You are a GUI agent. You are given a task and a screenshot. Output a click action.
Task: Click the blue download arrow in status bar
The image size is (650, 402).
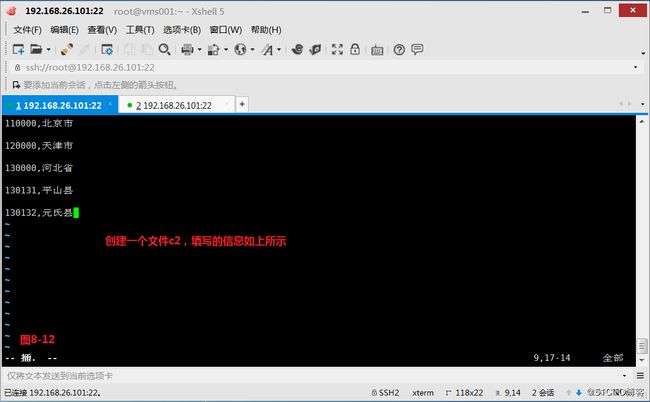(579, 392)
